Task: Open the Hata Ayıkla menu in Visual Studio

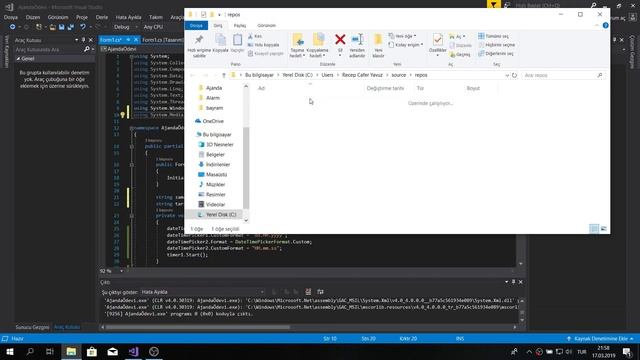Action: tap(128, 17)
